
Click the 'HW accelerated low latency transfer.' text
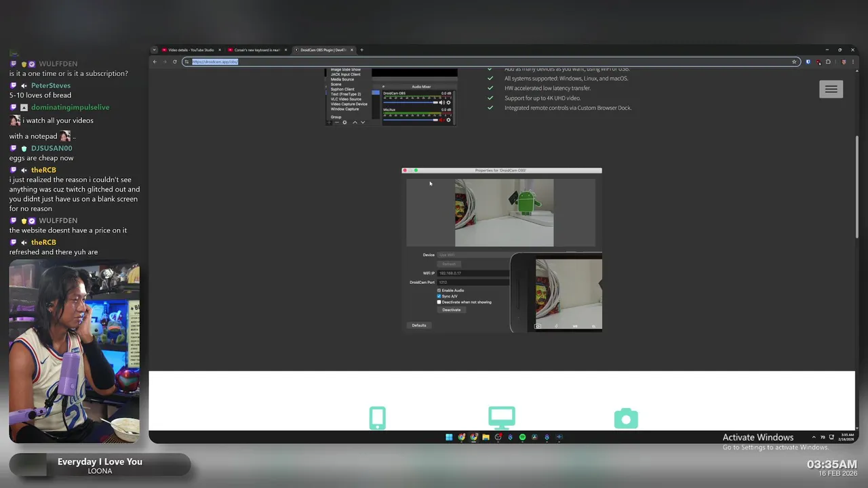pyautogui.click(x=547, y=88)
